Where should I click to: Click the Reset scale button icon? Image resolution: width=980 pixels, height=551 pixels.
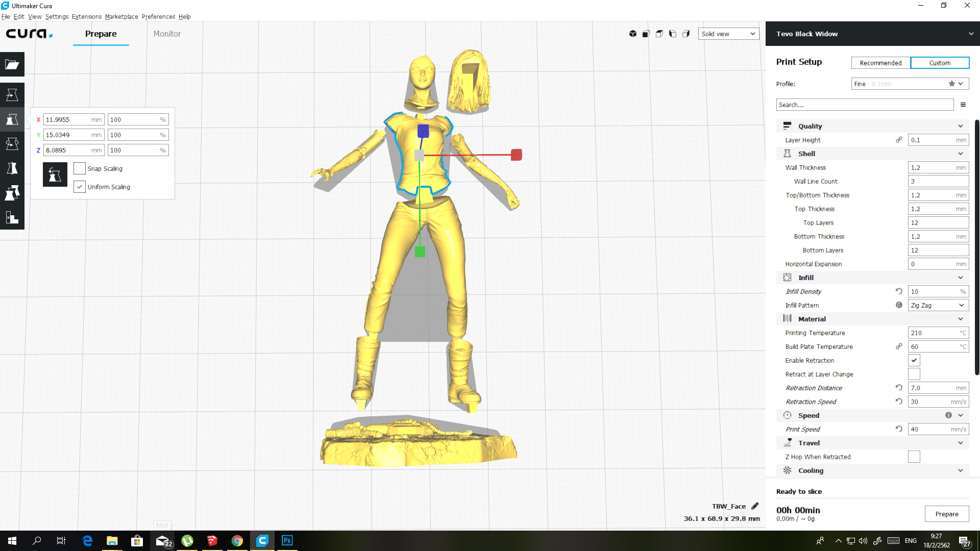tap(55, 174)
